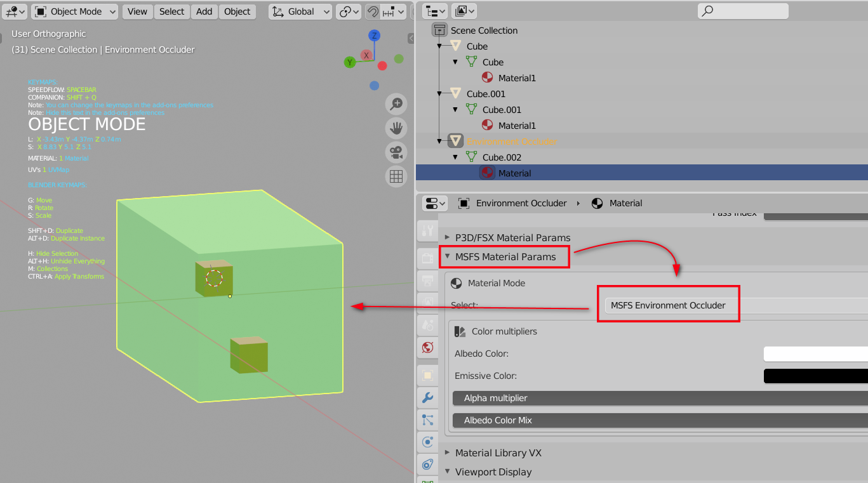Open the Add menu in viewport header
The image size is (868, 483).
[x=204, y=11]
